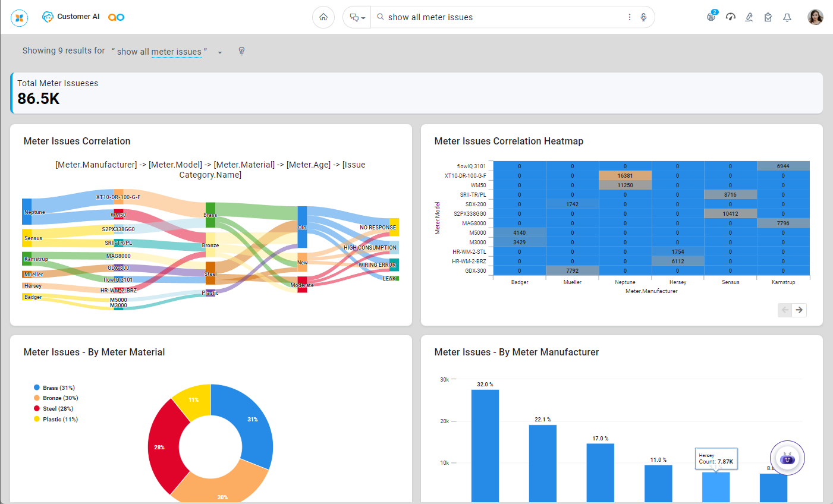Click into the 'show all meter issues' search field
833x504 pixels.
click(x=499, y=17)
